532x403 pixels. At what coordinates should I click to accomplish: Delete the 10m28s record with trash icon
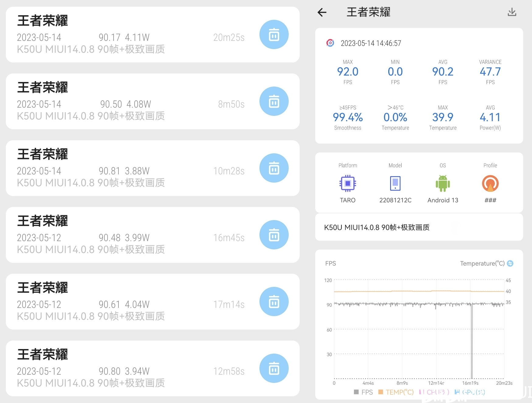click(x=274, y=168)
